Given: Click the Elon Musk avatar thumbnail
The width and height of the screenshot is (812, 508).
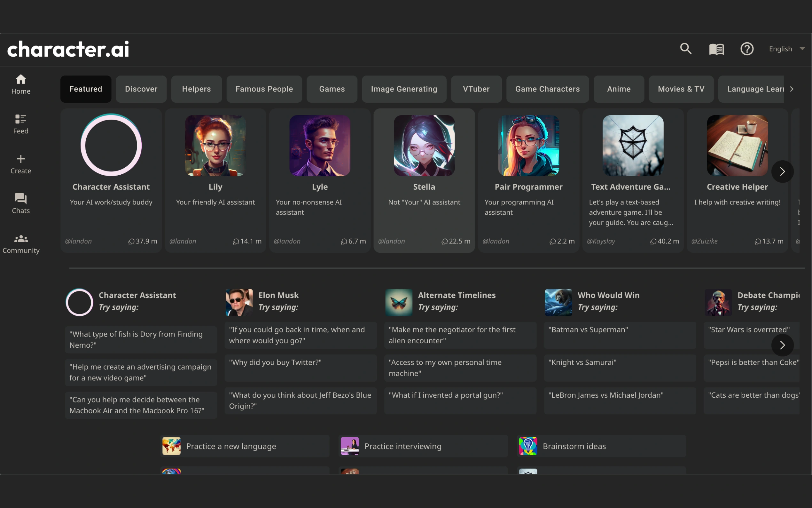Looking at the screenshot, I should pos(239,302).
